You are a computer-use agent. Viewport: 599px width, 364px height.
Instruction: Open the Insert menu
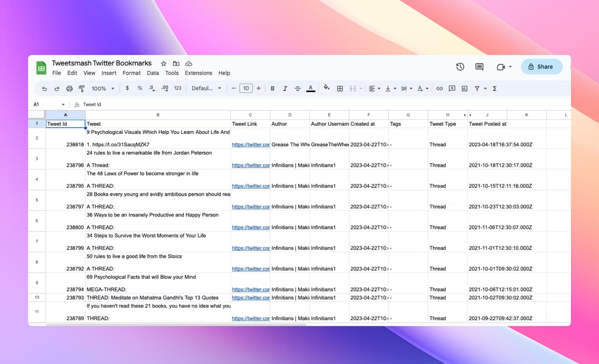[x=109, y=73]
